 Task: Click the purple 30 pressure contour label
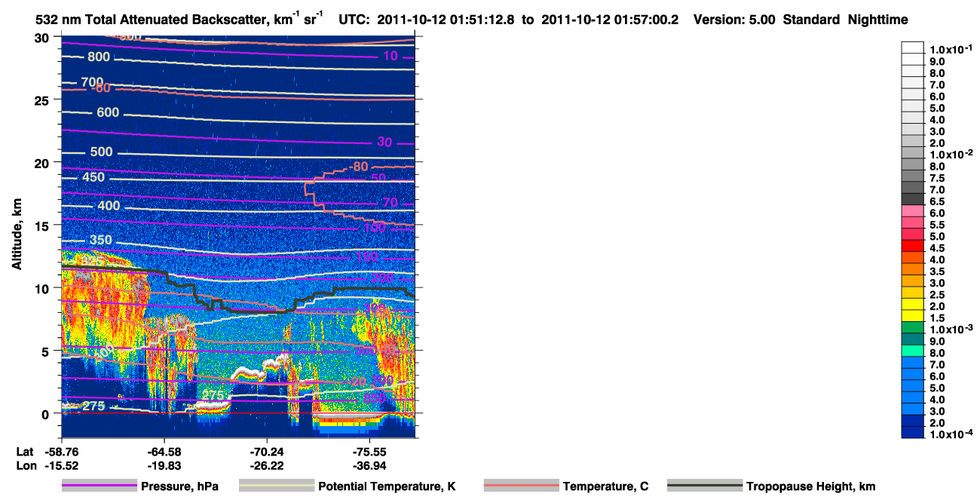click(384, 142)
